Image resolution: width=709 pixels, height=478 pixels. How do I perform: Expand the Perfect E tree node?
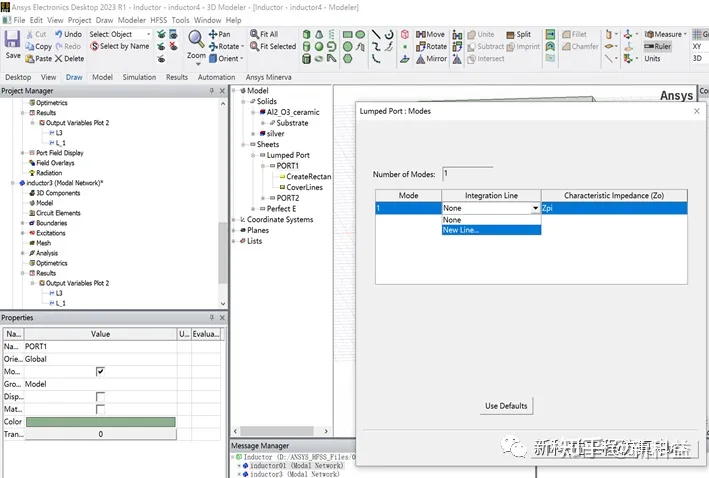coord(254,209)
